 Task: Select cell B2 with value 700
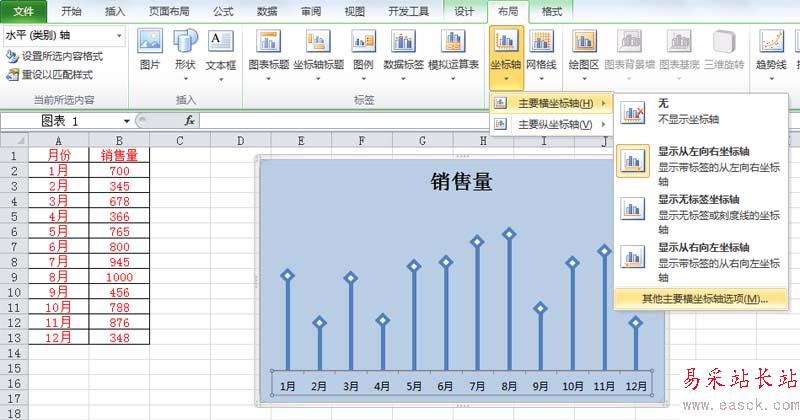(119, 171)
